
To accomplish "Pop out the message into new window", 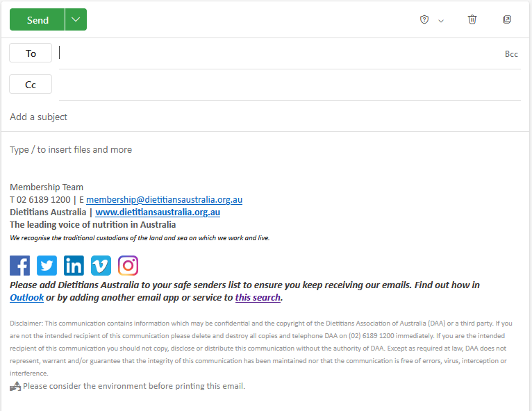I will (x=507, y=19).
